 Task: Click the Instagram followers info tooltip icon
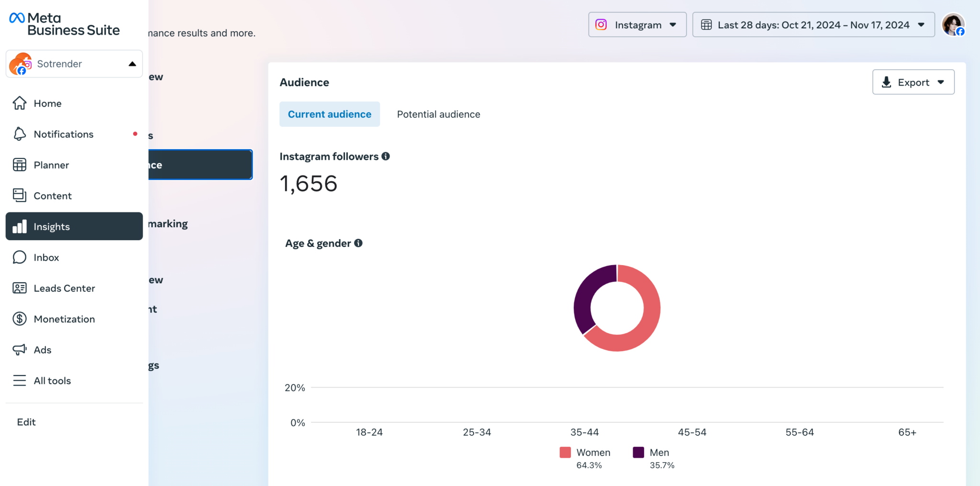pos(386,156)
